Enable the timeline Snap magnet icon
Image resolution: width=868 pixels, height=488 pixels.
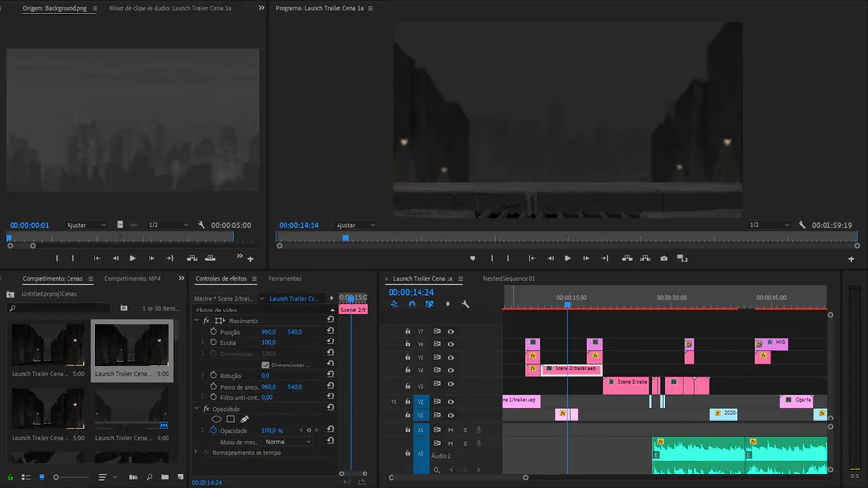[412, 304]
